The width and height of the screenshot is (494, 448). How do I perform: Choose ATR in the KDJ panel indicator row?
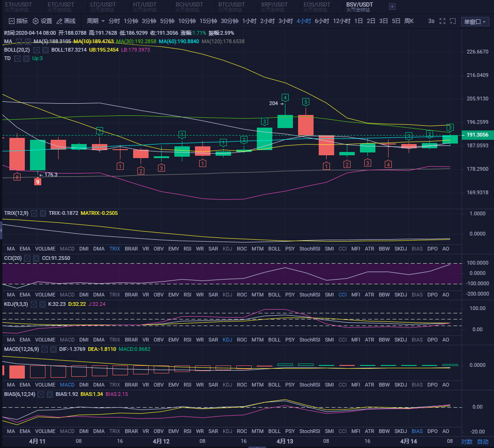click(x=369, y=340)
